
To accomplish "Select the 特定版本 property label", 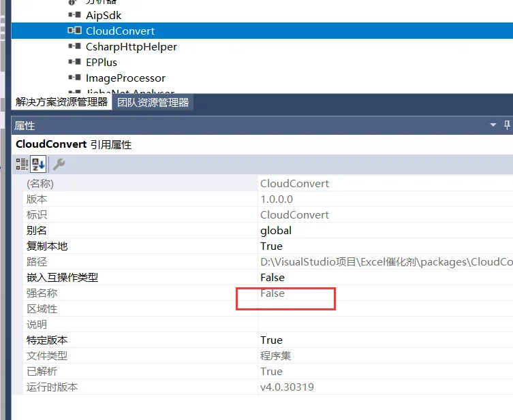I will pyautogui.click(x=47, y=340).
